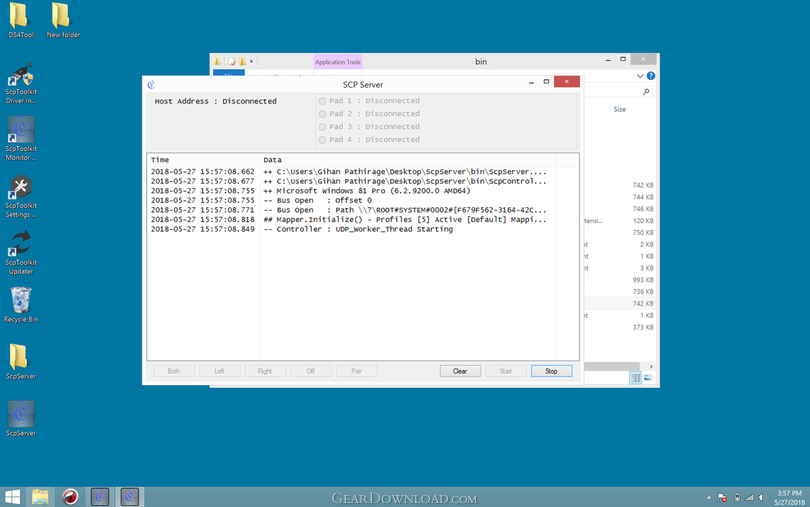Image resolution: width=810 pixels, height=507 pixels.
Task: Show hidden system tray icons
Action: pos(709,498)
